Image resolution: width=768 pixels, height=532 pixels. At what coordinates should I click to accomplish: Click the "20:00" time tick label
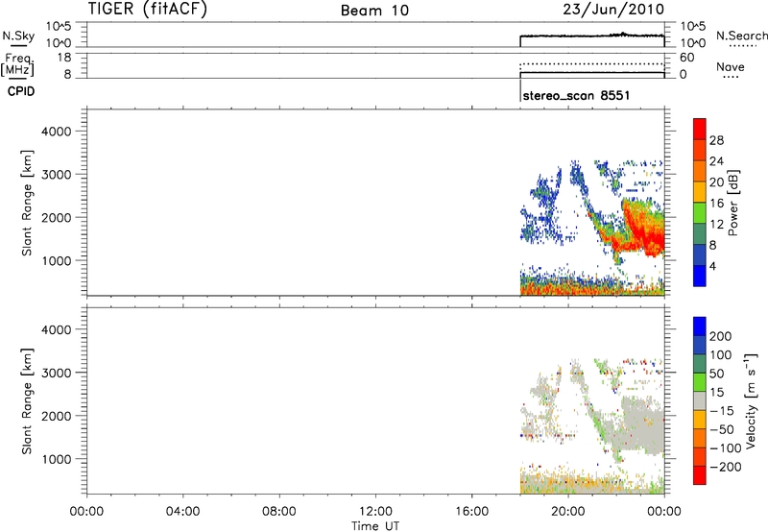pos(568,512)
